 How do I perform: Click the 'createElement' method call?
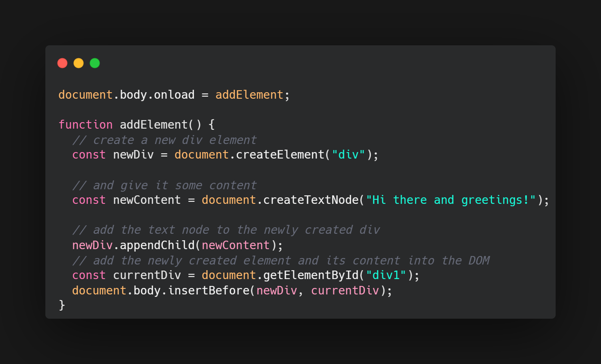coord(280,154)
